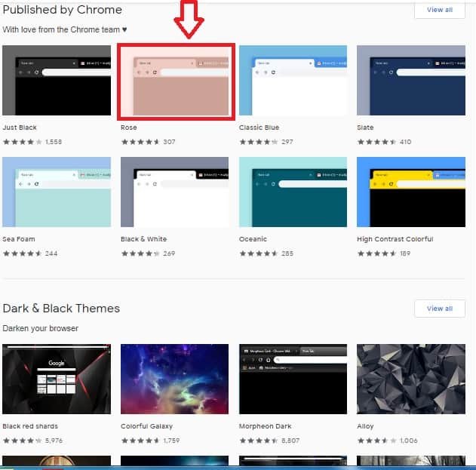This screenshot has height=470, width=476.
Task: View all Published by Chrome themes
Action: click(x=440, y=10)
